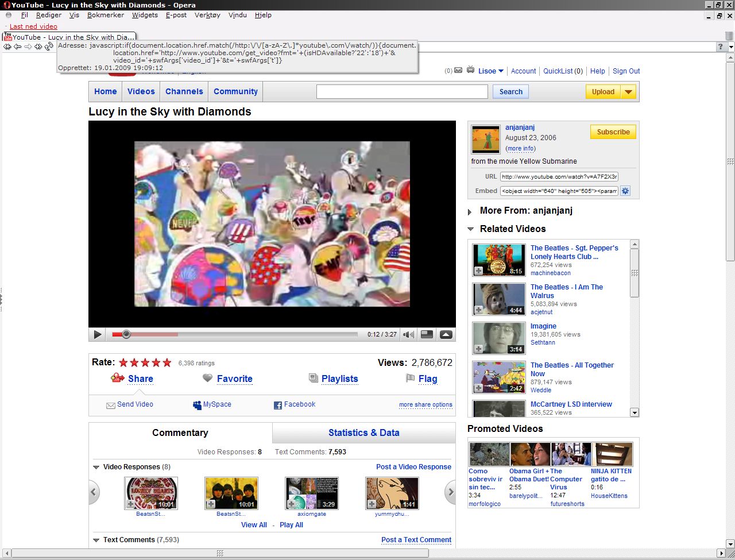Viewport: 735px width, 560px height.
Task: Click the player pop-up arrow icon
Action: click(446, 334)
